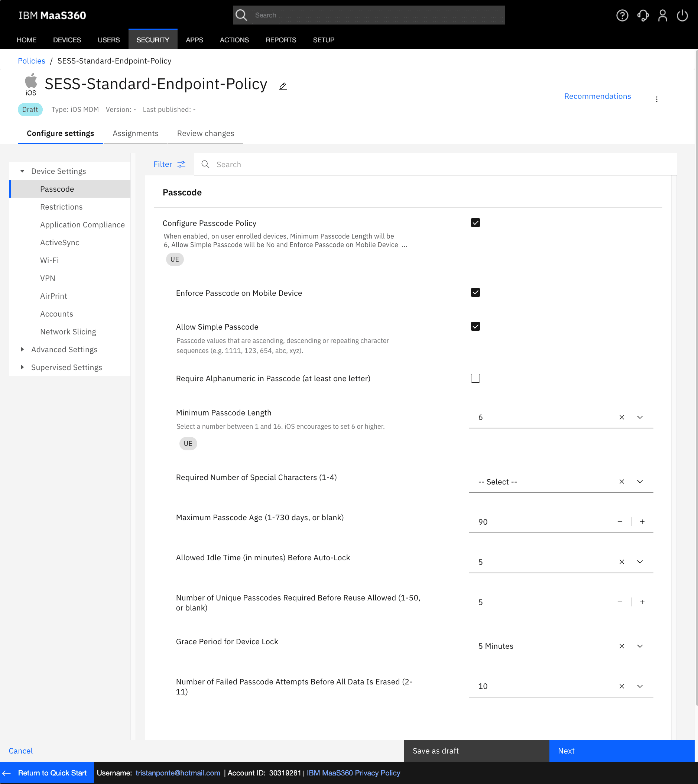Uncheck Allow Simple Passcode
Screen dimensions: 698x784
[475, 326]
